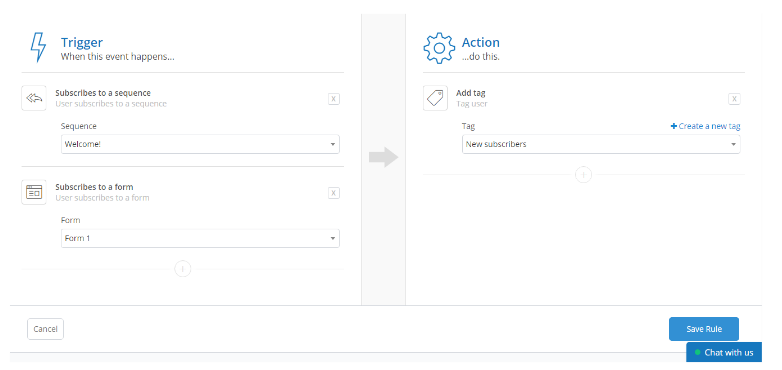
Task: Click the Sequence field label
Action: [x=79, y=126]
